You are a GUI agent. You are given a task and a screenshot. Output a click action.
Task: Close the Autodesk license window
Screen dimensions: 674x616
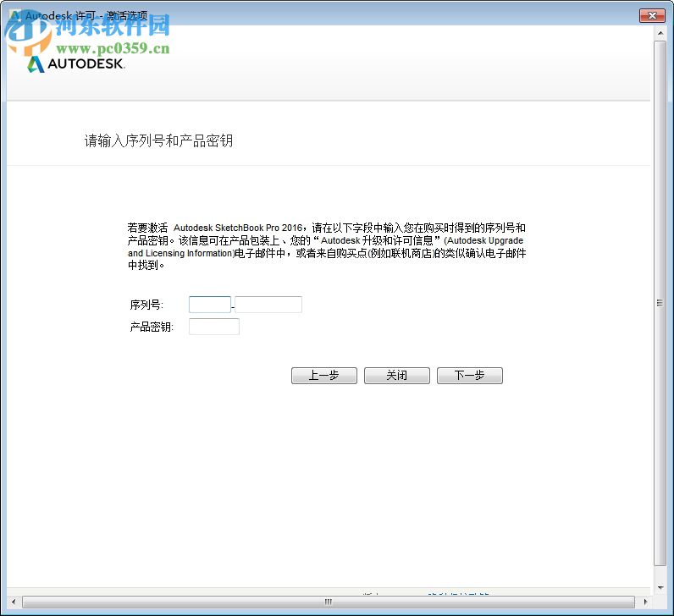pos(652,15)
